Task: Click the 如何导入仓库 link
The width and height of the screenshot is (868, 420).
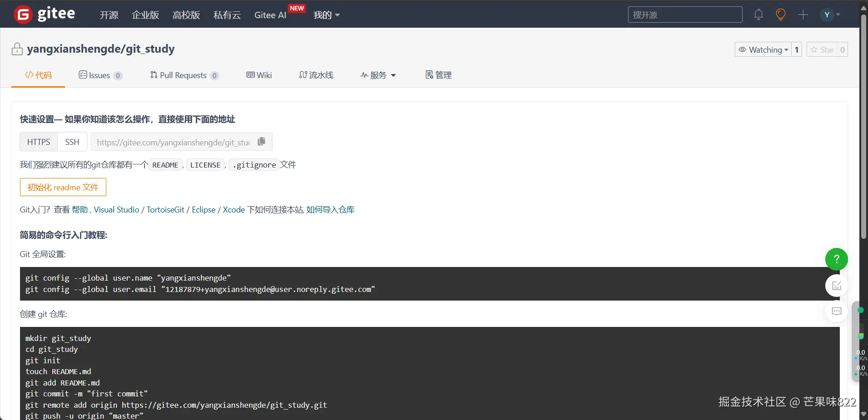Action: (330, 210)
